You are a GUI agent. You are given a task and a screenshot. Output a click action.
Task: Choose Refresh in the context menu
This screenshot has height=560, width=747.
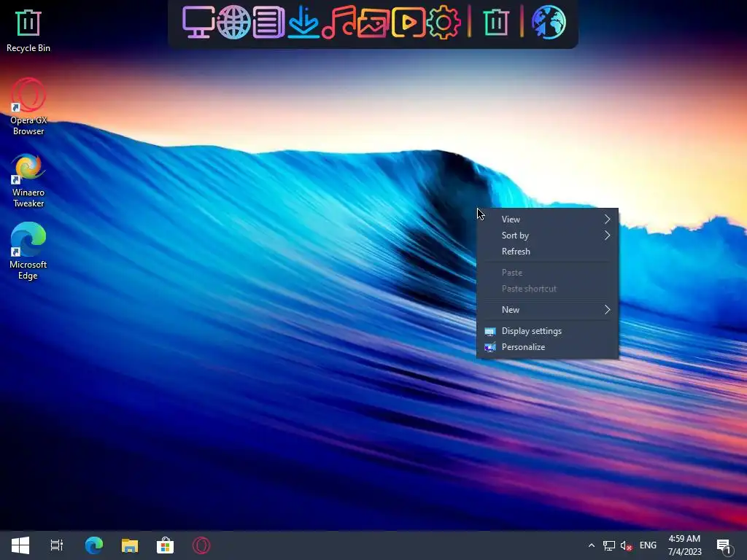click(547, 252)
